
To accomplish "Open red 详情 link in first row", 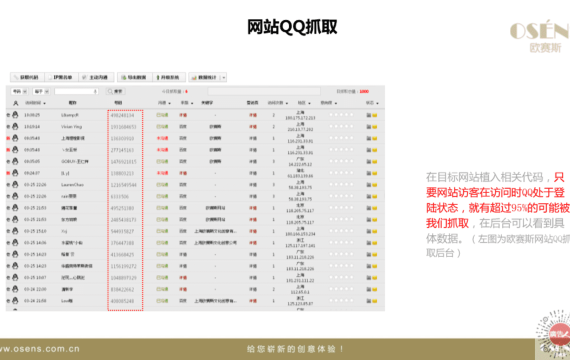I will pos(253,115).
